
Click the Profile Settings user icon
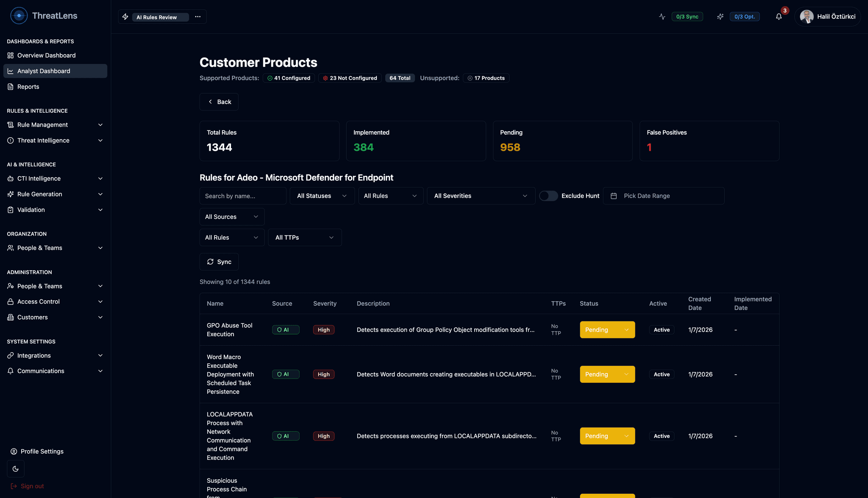14,451
